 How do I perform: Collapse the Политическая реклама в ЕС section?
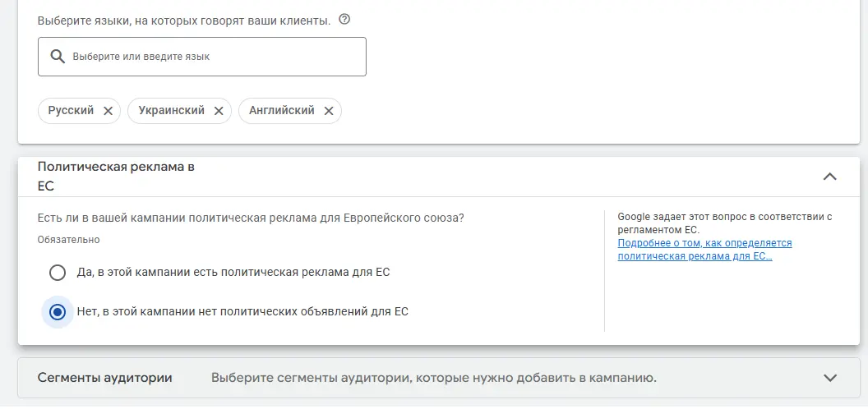coord(830,177)
